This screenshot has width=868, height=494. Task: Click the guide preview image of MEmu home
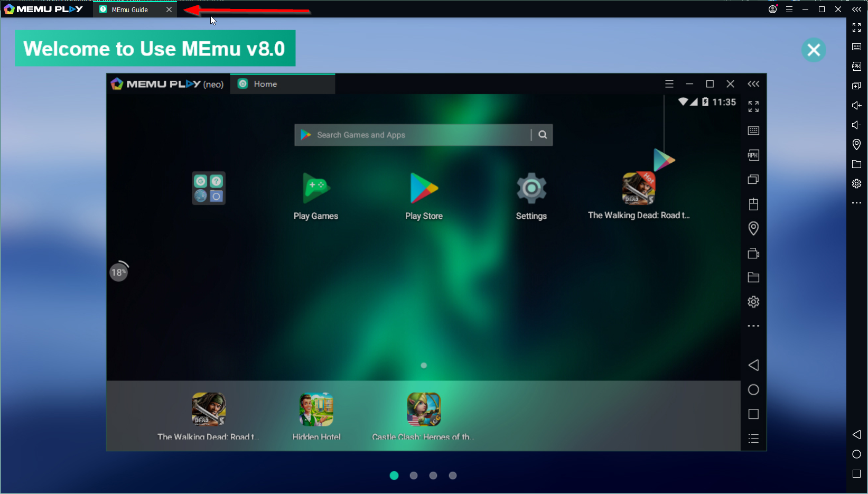click(436, 262)
